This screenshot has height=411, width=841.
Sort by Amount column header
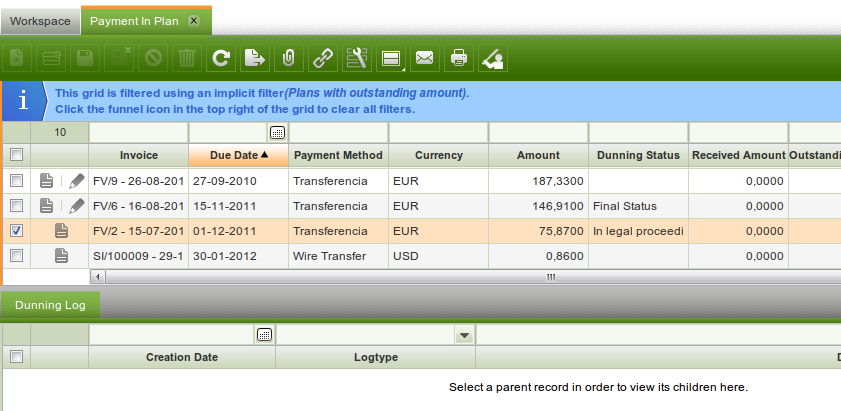538,155
